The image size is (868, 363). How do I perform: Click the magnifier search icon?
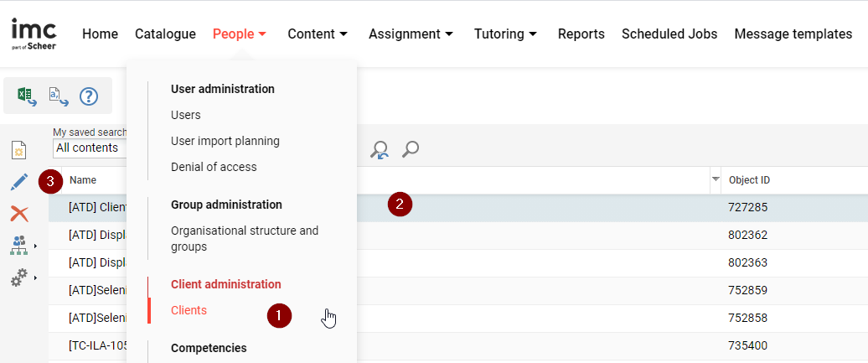(x=411, y=149)
